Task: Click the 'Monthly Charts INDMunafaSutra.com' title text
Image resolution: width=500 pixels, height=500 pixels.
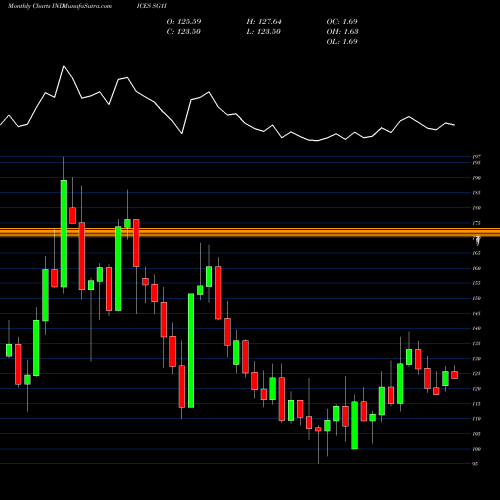Action: pyautogui.click(x=60, y=6)
